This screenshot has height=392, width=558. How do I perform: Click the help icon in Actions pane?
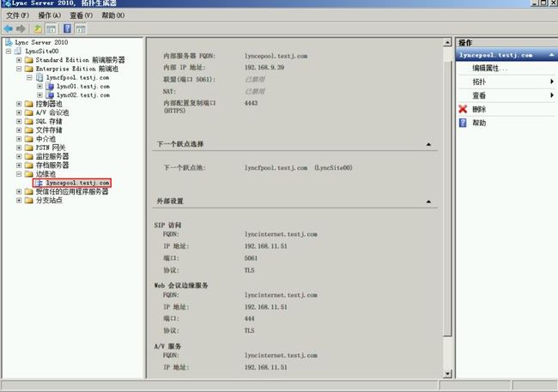[463, 123]
